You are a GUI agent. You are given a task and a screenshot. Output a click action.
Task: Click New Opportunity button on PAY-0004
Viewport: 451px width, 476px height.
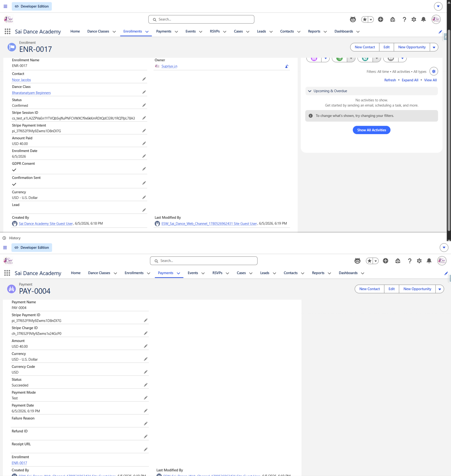[x=417, y=289]
